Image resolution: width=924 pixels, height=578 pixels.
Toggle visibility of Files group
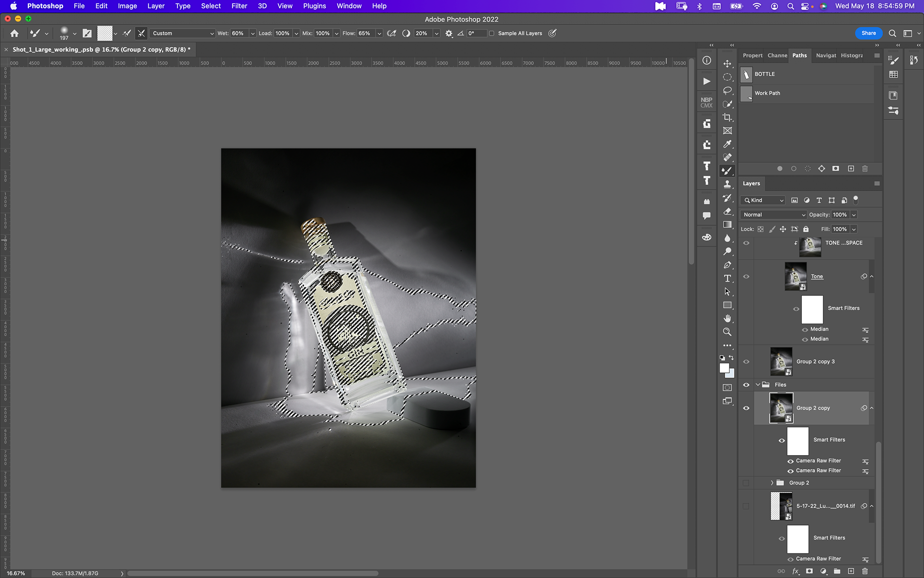(746, 385)
